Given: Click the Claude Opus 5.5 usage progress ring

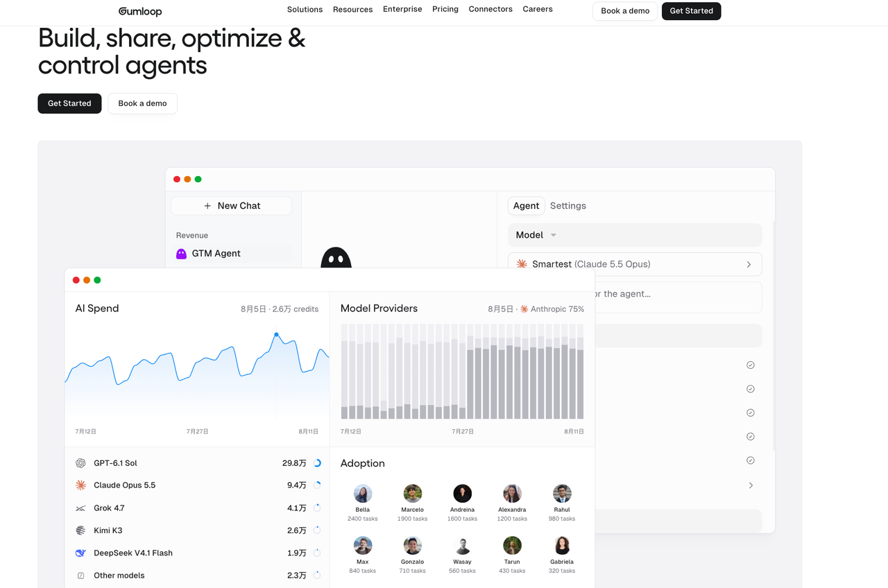Looking at the screenshot, I should (317, 485).
